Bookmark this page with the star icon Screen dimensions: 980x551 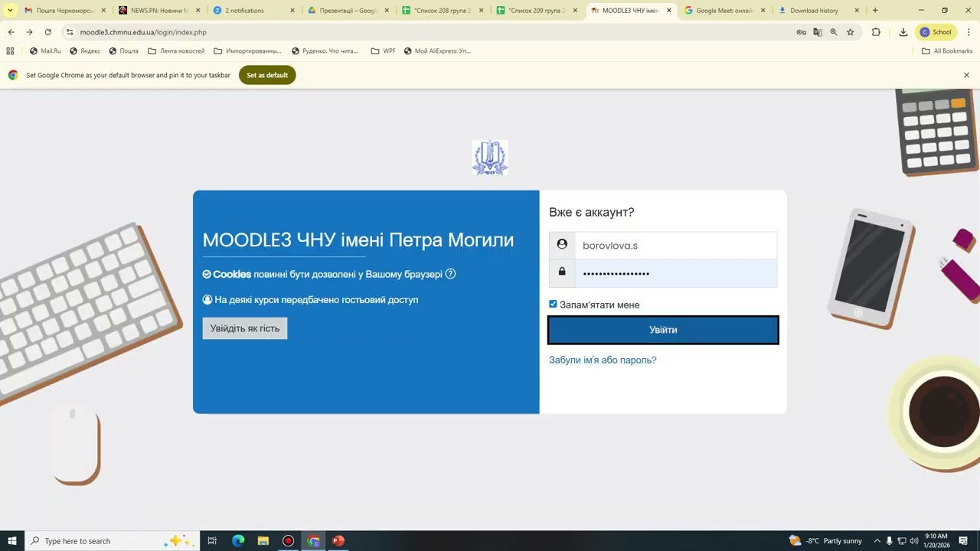[850, 32]
